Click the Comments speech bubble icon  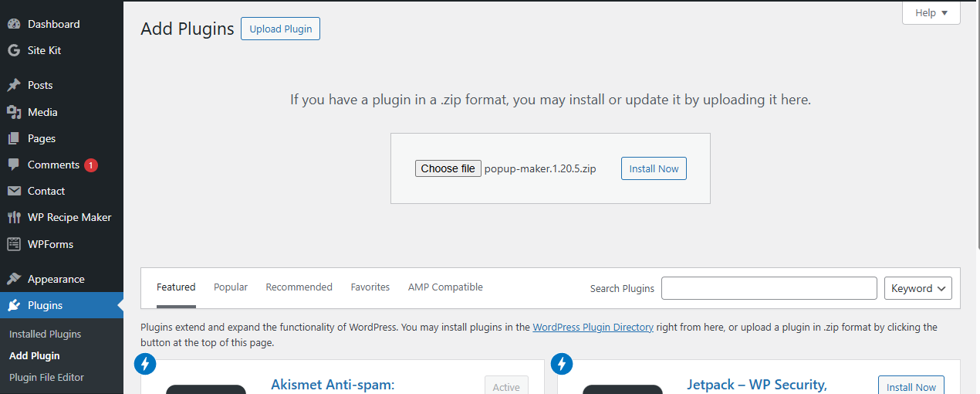tap(14, 165)
